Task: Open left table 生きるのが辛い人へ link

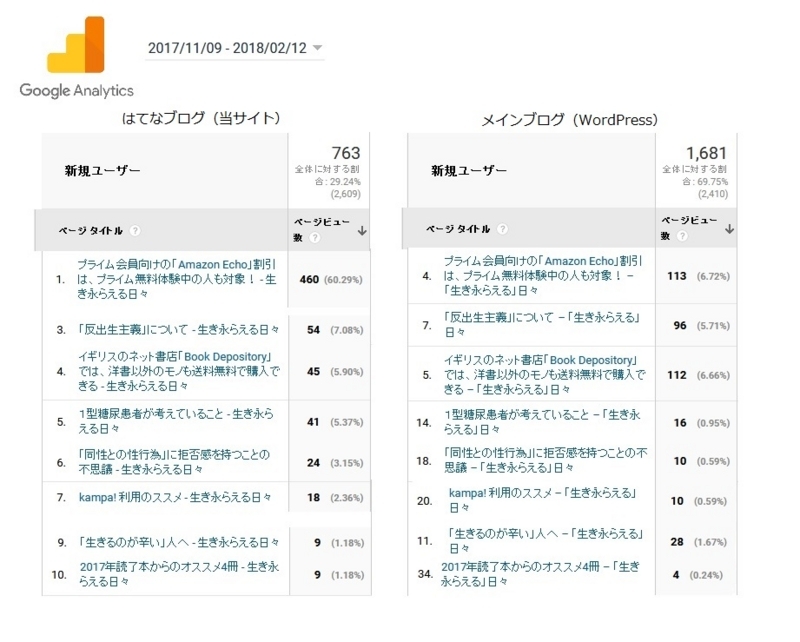Action: click(x=179, y=542)
